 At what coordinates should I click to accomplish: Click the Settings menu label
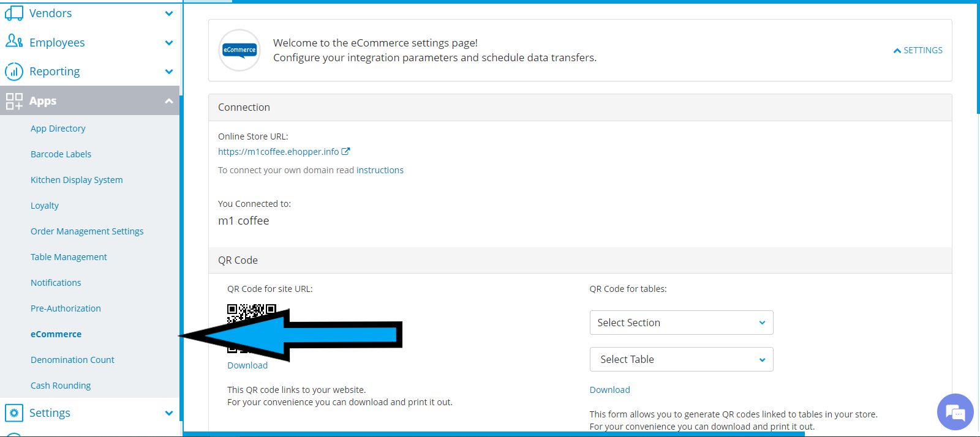pos(50,413)
